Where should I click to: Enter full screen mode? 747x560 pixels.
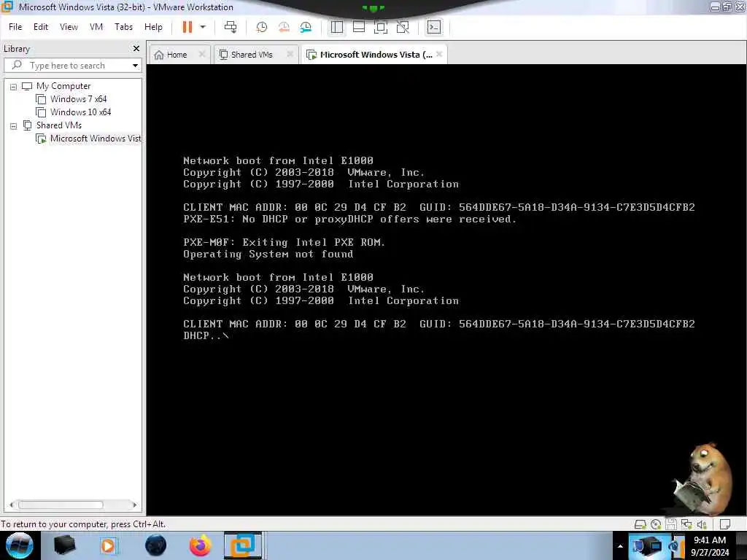(381, 27)
